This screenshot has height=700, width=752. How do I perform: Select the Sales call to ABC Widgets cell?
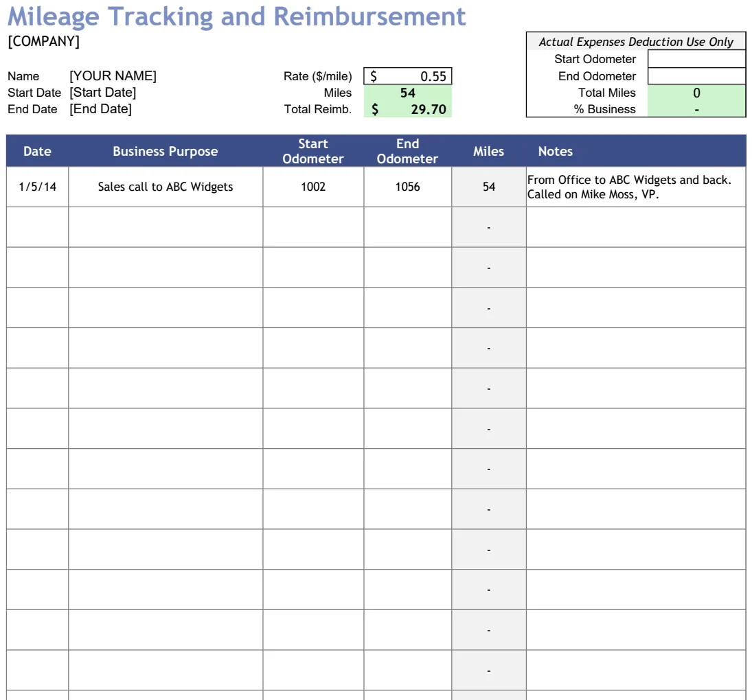(166, 187)
